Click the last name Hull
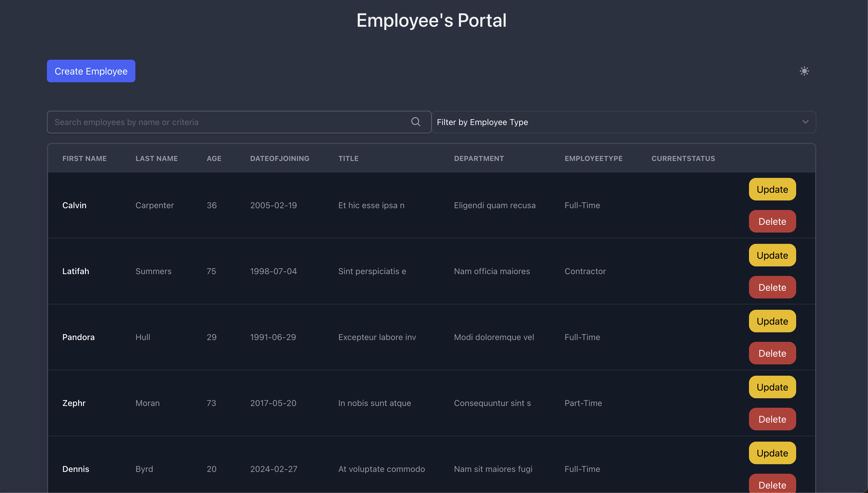The width and height of the screenshot is (868, 493). click(x=143, y=337)
